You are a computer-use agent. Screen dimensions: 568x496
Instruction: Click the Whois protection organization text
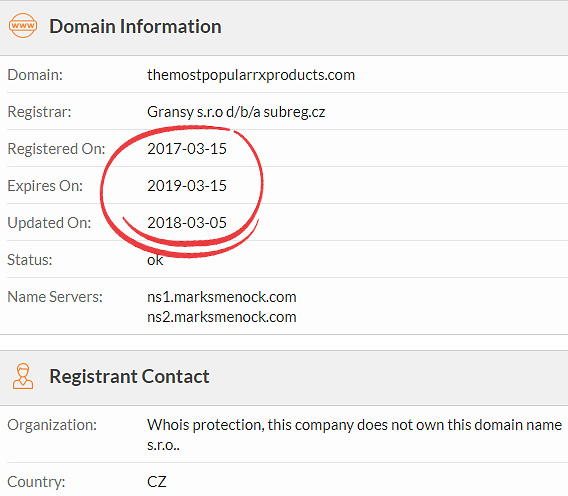tap(354, 434)
